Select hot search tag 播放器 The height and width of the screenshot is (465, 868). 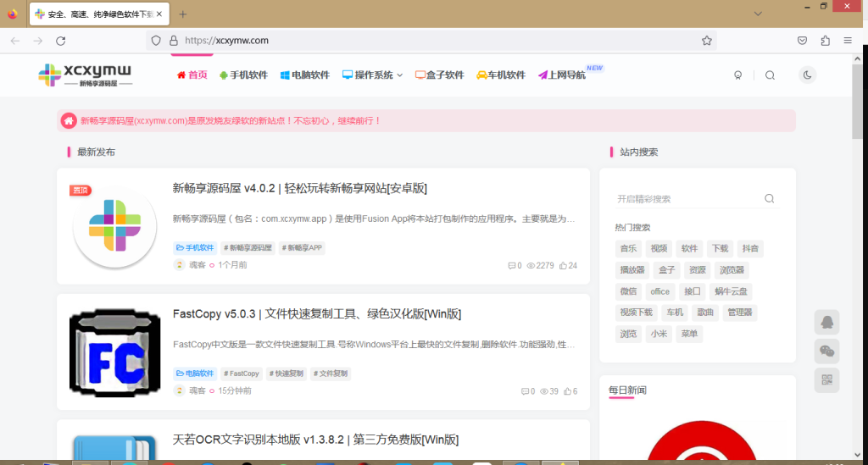pos(632,270)
